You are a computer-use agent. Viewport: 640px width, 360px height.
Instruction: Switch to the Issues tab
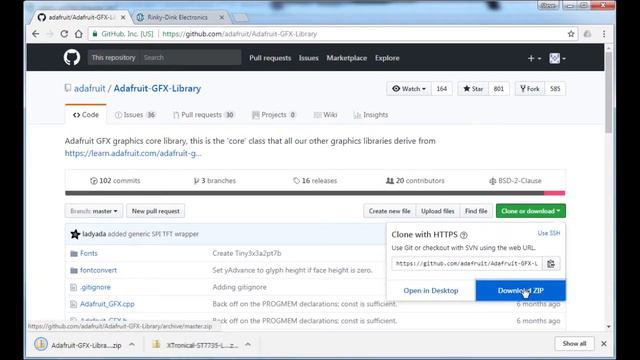(135, 115)
